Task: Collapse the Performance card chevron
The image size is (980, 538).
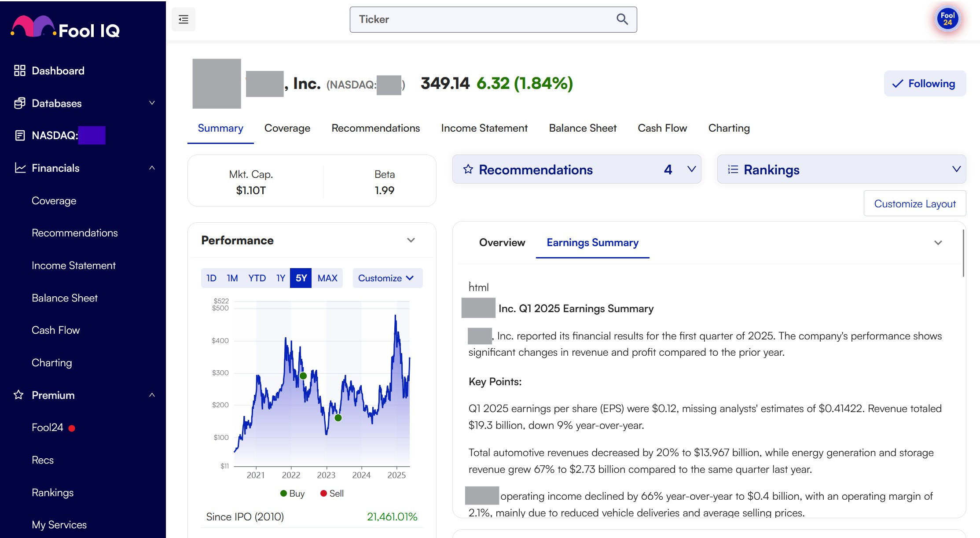Action: point(411,240)
